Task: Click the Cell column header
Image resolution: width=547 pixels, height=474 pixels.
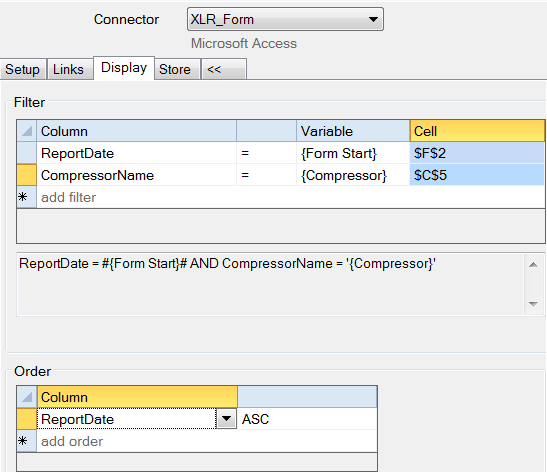Action: click(477, 131)
